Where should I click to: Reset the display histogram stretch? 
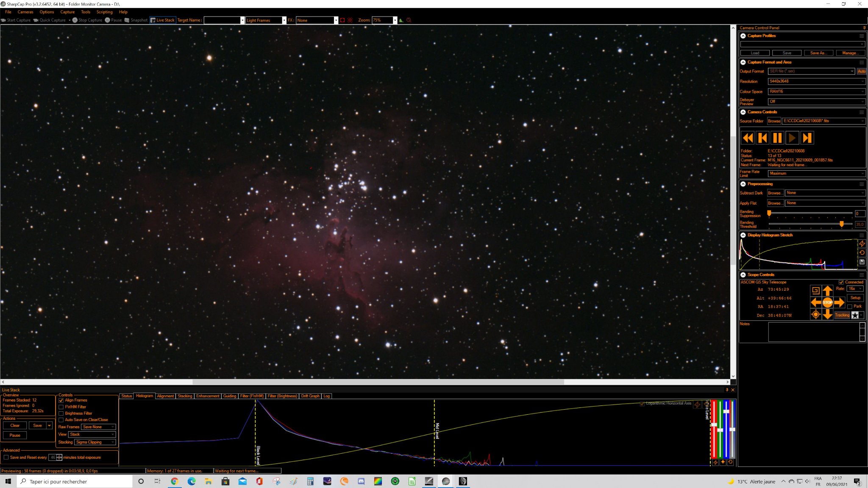(862, 253)
